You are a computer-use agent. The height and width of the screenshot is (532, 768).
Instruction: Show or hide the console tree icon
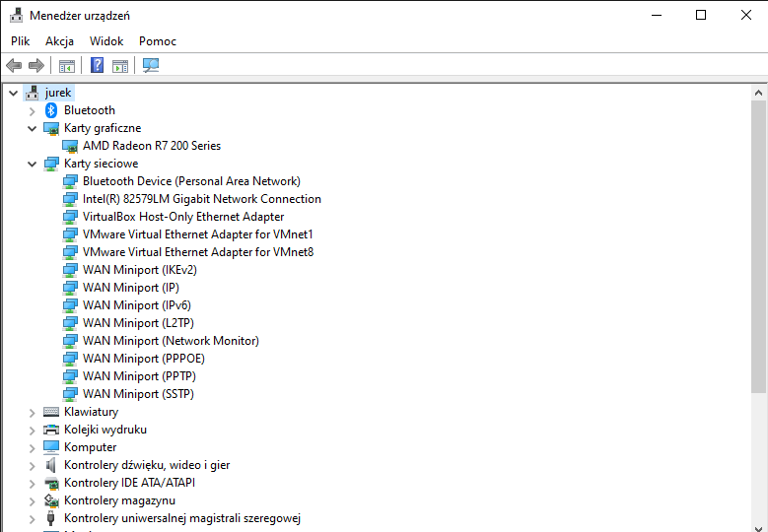(x=67, y=65)
